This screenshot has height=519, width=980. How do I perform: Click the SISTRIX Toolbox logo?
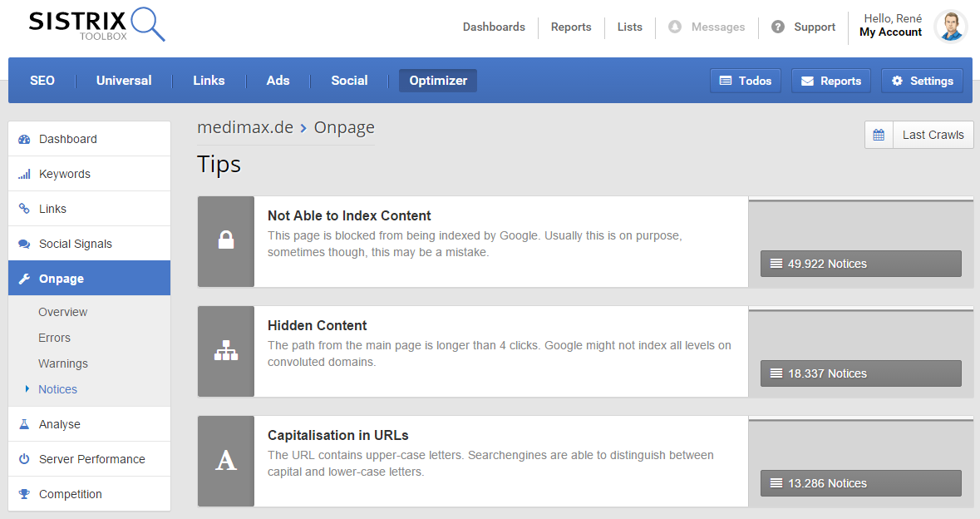(x=96, y=25)
